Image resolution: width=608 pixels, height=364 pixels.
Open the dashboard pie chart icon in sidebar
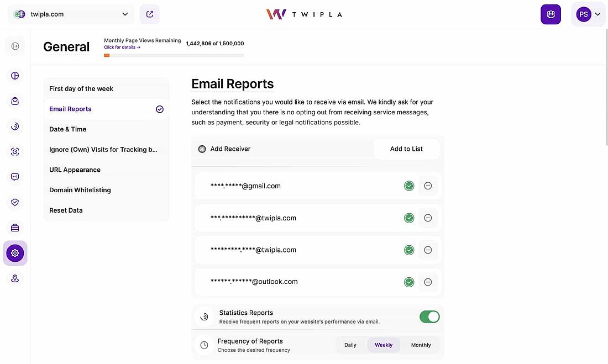(x=15, y=76)
